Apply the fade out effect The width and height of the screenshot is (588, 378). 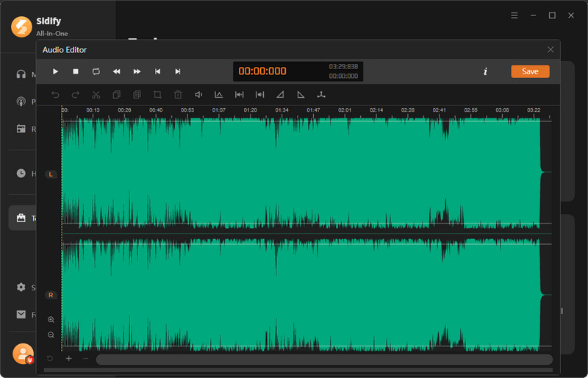[x=301, y=95]
